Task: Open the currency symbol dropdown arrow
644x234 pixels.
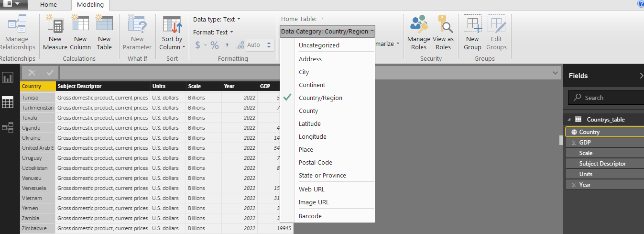Action: [206, 45]
